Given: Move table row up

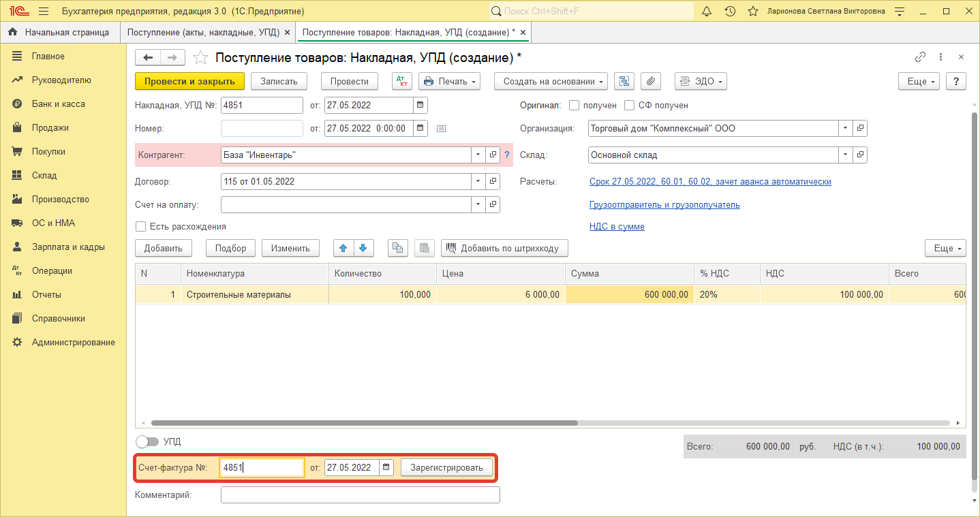Looking at the screenshot, I should [343, 248].
